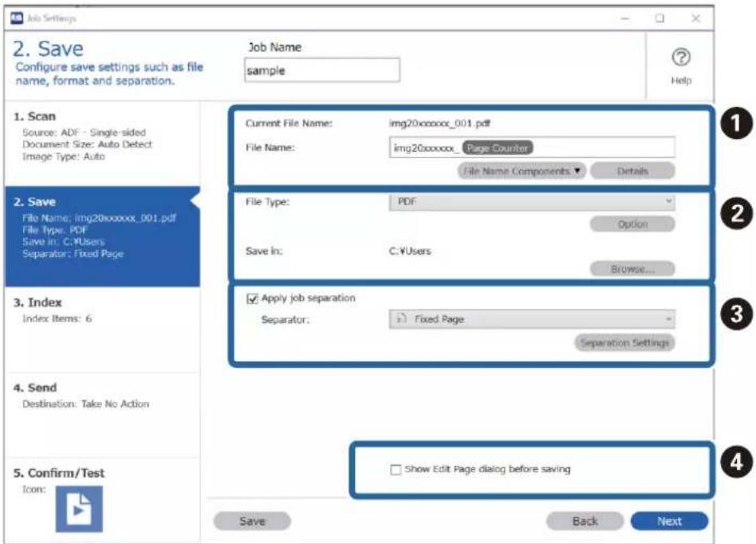Maximize the Job Settings window
This screenshot has height=544, width=756.
[660, 18]
